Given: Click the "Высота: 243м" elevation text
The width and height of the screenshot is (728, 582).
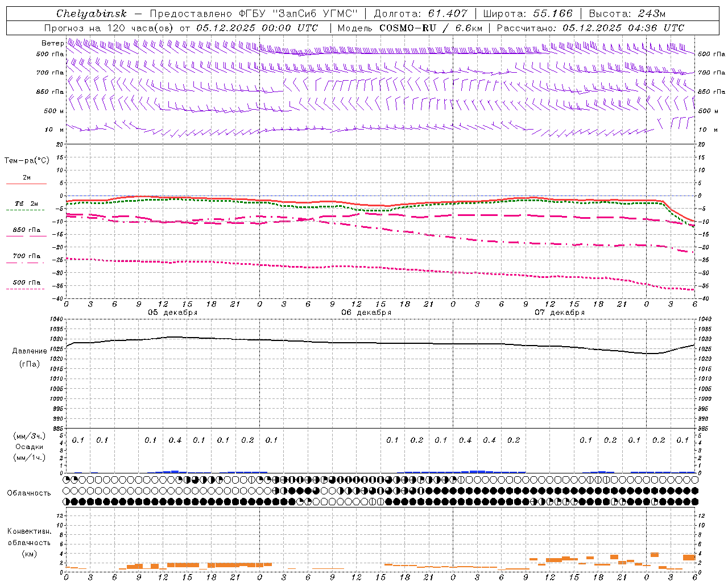Looking at the screenshot, I should pos(627,14).
